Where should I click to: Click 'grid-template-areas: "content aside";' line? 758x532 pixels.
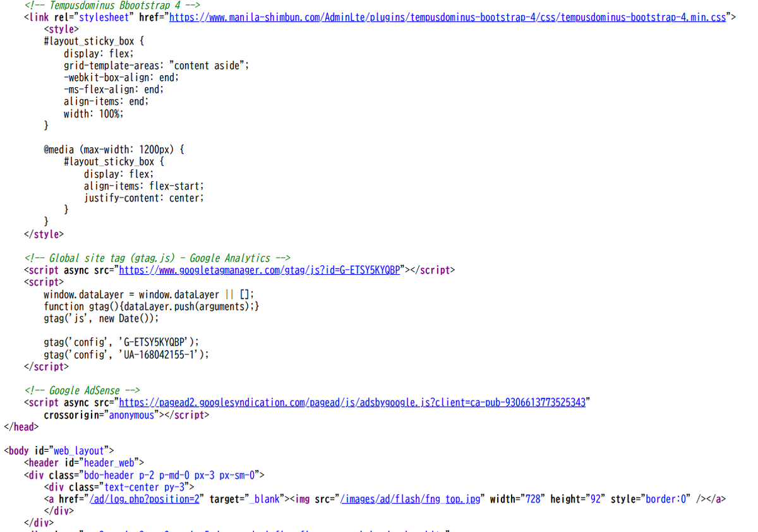click(x=157, y=65)
